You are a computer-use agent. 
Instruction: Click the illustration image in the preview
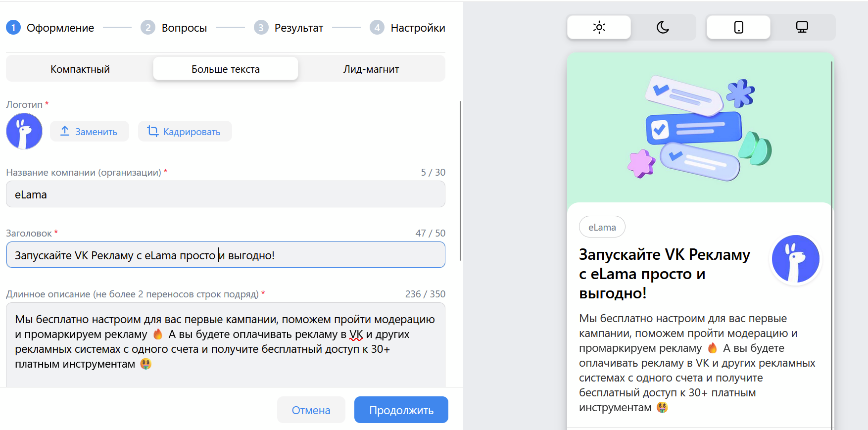point(700,129)
